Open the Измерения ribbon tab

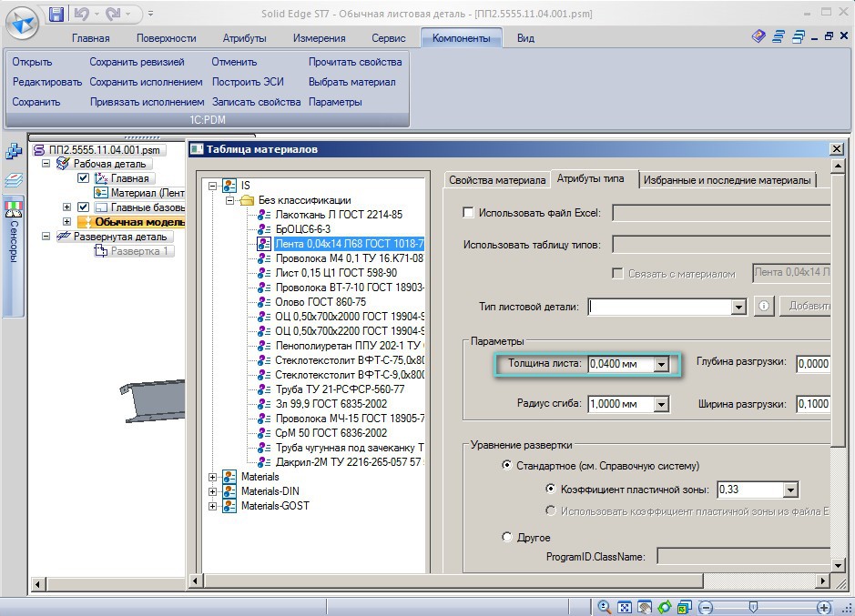319,38
